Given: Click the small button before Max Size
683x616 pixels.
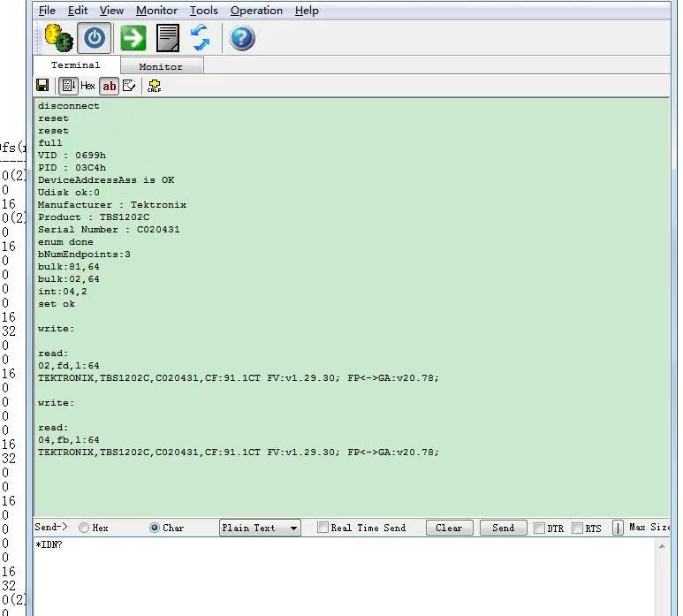Looking at the screenshot, I should [618, 528].
